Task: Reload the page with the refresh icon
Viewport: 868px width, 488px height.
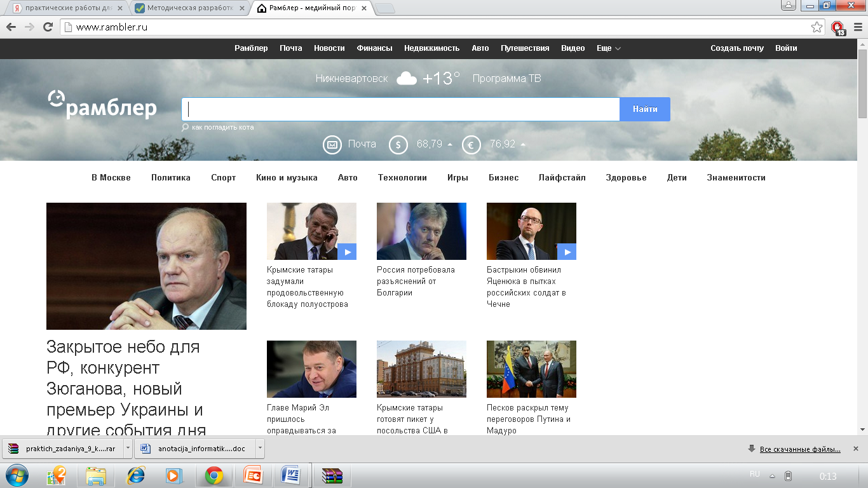Action: (x=48, y=27)
